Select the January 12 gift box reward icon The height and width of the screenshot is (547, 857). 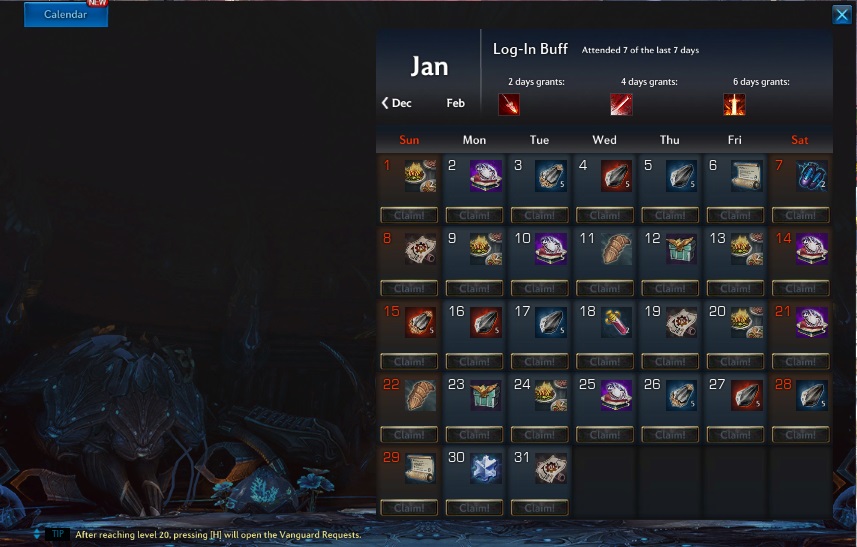[681, 249]
